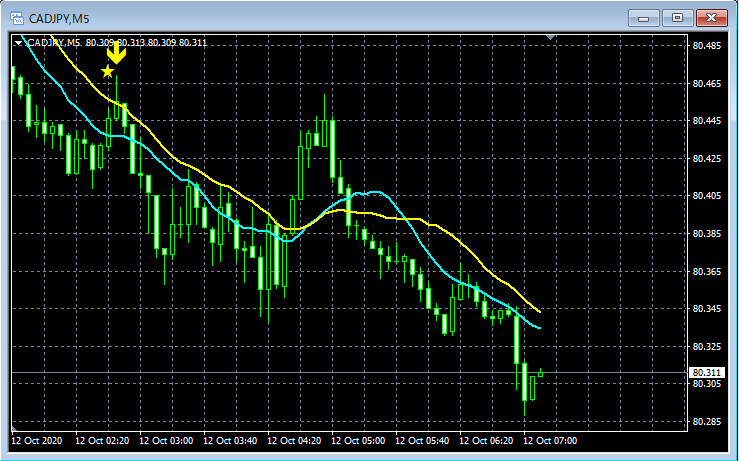Click the 12 Oct 04:20 time label

pos(294,441)
